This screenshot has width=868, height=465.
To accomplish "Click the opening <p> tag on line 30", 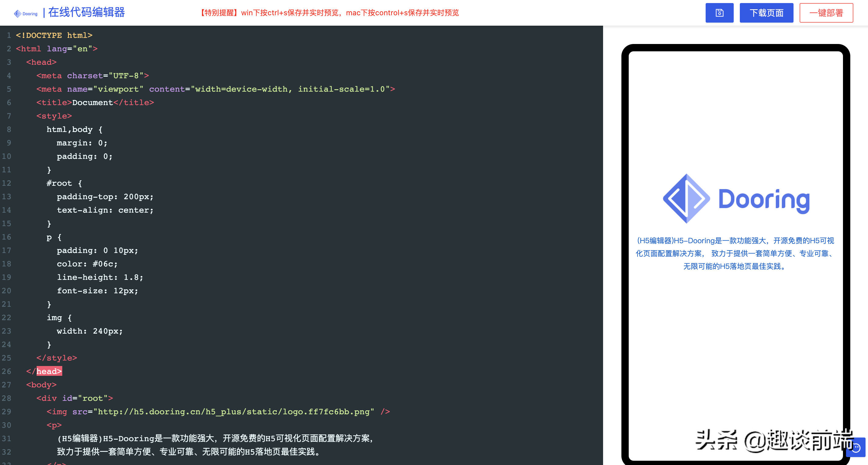I will pyautogui.click(x=54, y=425).
